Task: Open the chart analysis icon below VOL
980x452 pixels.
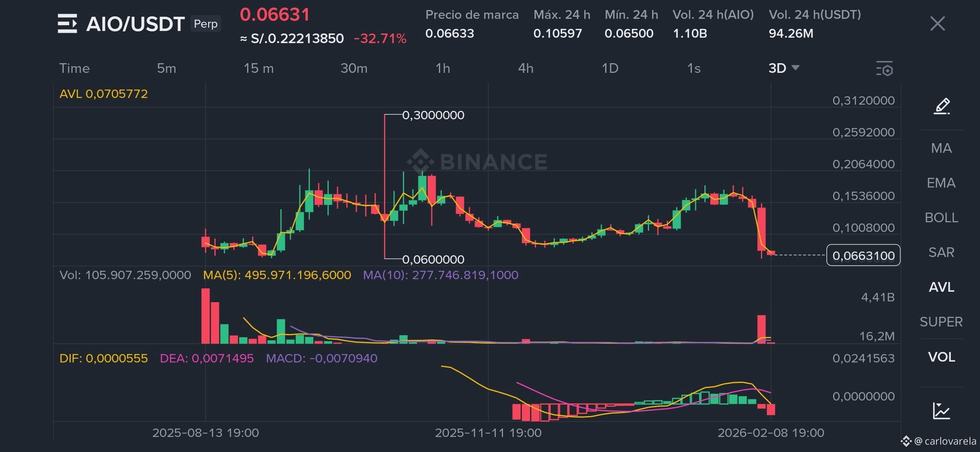Action: (941, 411)
